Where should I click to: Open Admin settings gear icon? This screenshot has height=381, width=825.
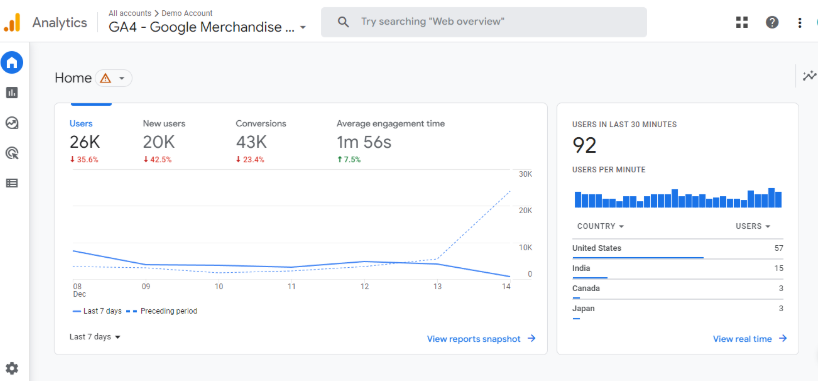(12, 368)
